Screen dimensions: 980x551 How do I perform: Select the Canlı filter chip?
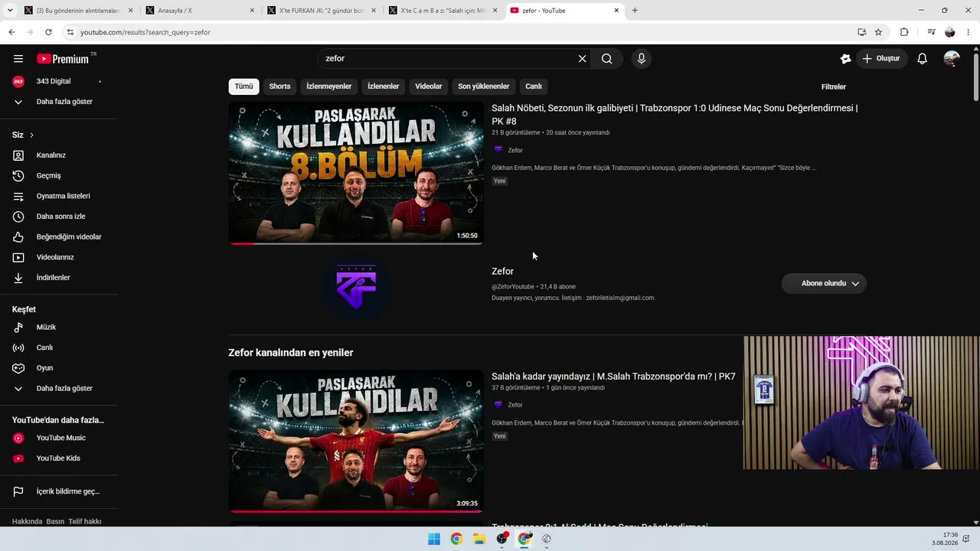tap(534, 86)
